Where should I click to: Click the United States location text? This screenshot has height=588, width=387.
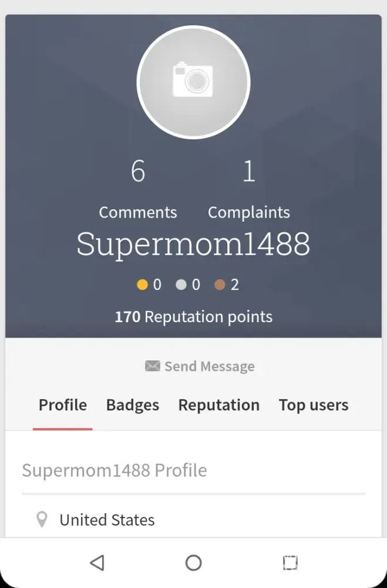click(107, 520)
